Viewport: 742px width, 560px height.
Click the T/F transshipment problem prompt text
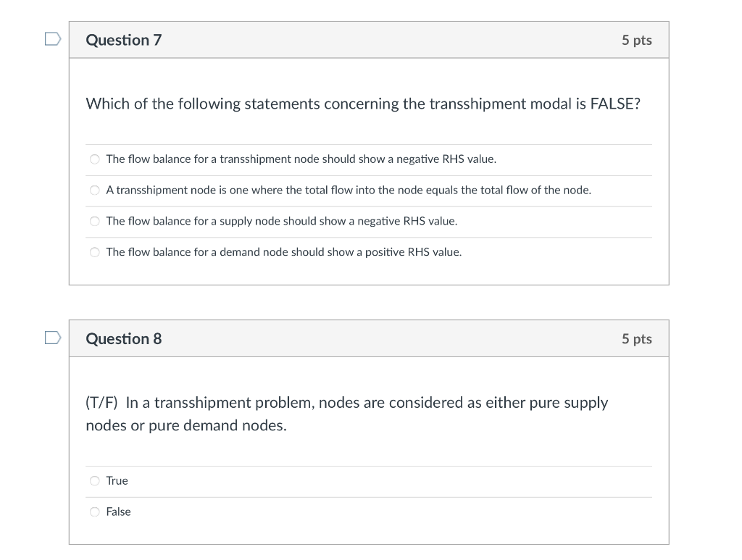click(347, 414)
